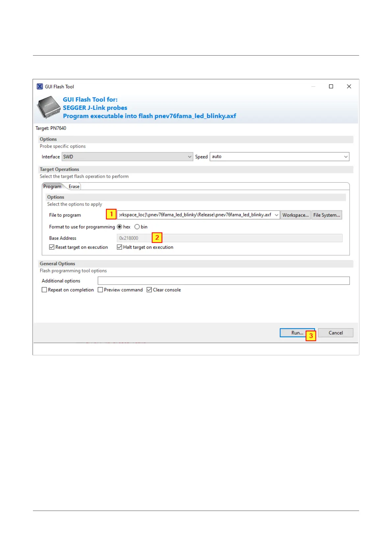Click the Additional options input field

coord(223,281)
